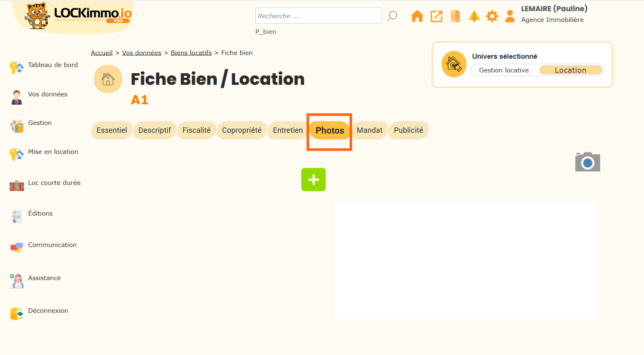Open the settings gear icon
The image size is (644, 355).
492,17
